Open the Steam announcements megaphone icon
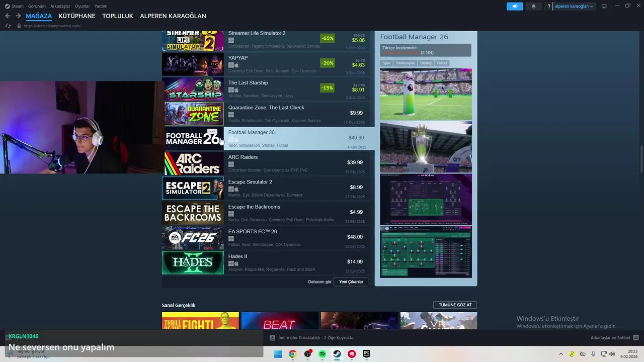Image resolution: width=644 pixels, height=362 pixels. tap(514, 6)
